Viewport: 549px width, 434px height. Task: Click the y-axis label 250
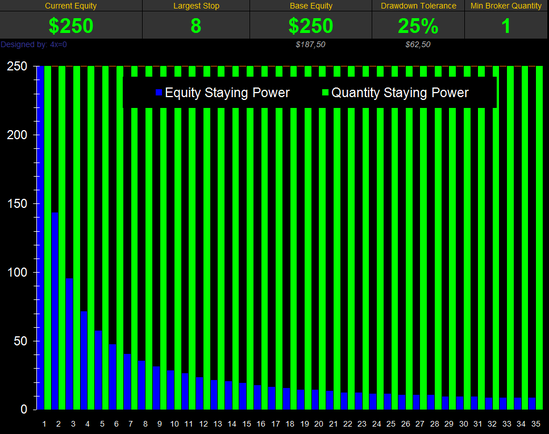pyautogui.click(x=17, y=66)
